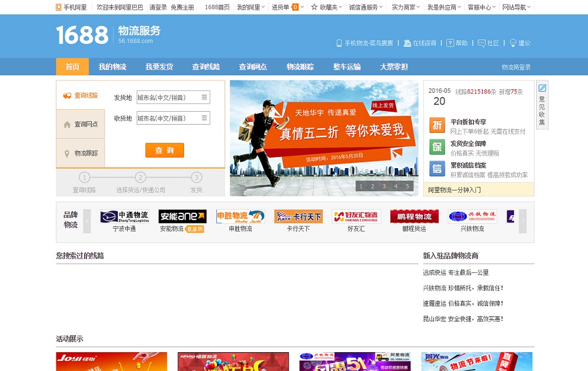Screen dimensions: 588x371
Task: Click the 1688 logo
Action: (82, 35)
